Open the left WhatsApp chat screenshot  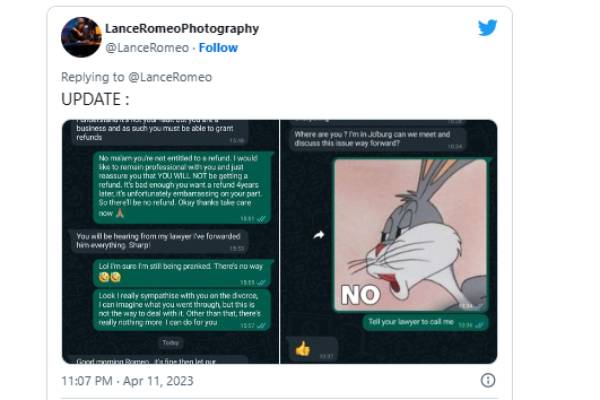[x=169, y=241]
